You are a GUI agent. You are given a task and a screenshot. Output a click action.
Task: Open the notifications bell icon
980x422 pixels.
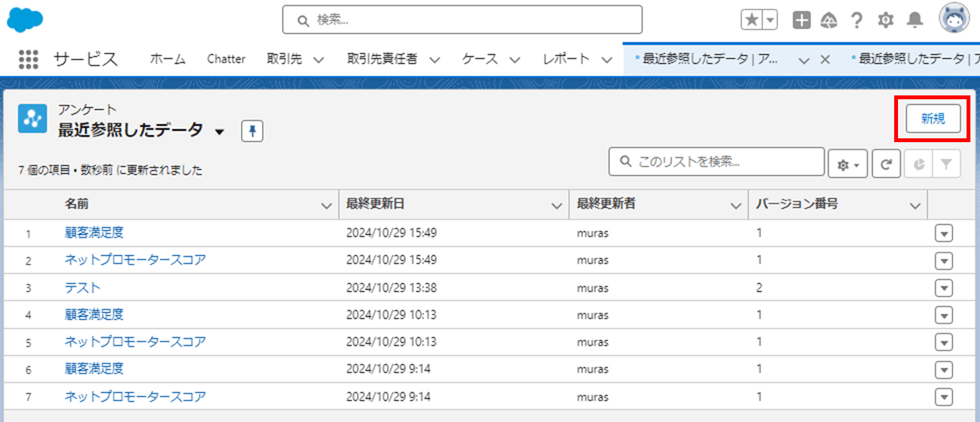click(914, 20)
